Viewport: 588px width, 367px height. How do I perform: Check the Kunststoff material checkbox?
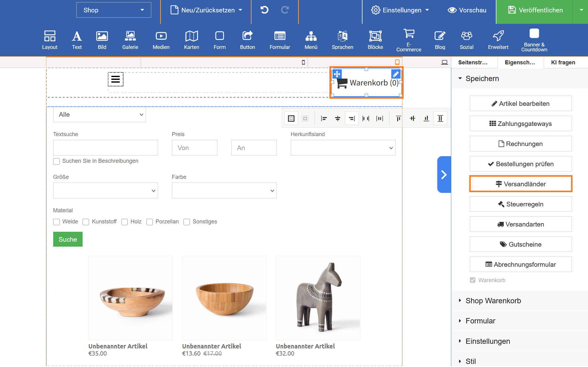coord(86,222)
